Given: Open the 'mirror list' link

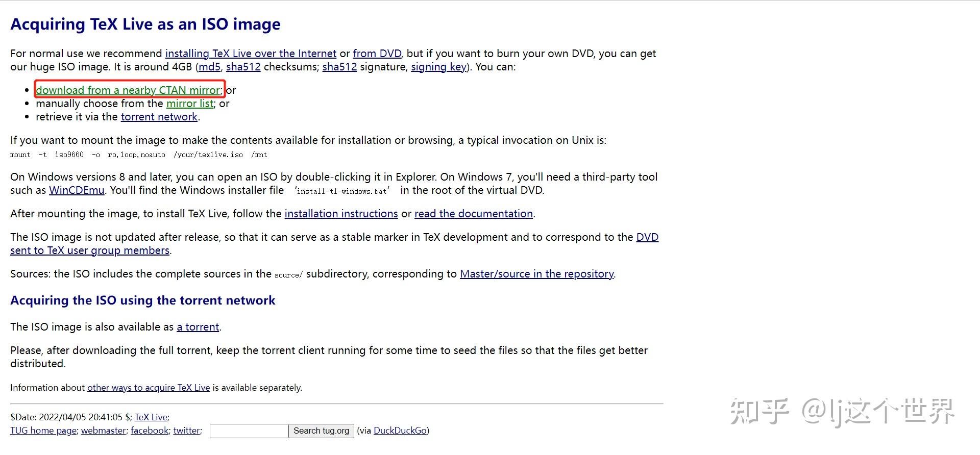Looking at the screenshot, I should [190, 104].
